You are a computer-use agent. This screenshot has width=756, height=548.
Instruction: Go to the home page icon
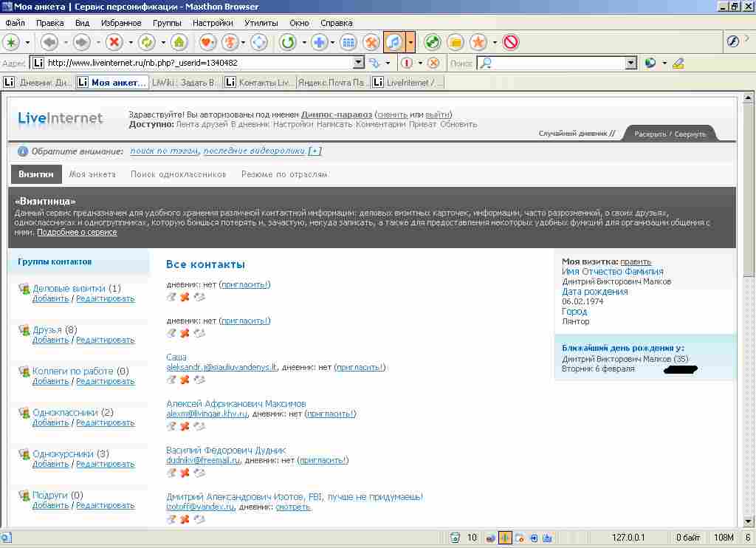click(x=179, y=42)
